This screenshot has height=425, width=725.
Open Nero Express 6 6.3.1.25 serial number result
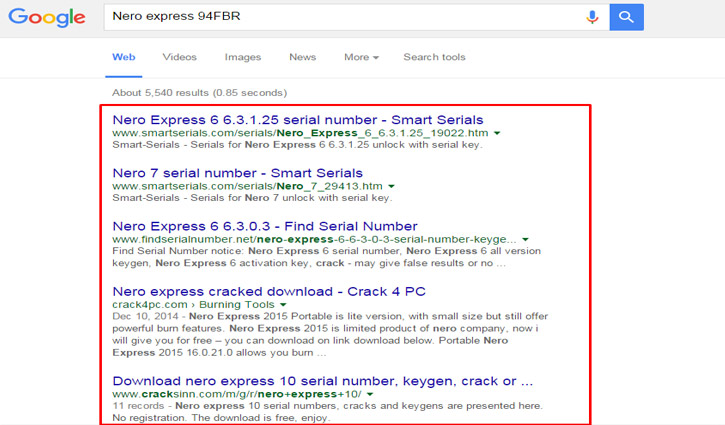[298, 119]
